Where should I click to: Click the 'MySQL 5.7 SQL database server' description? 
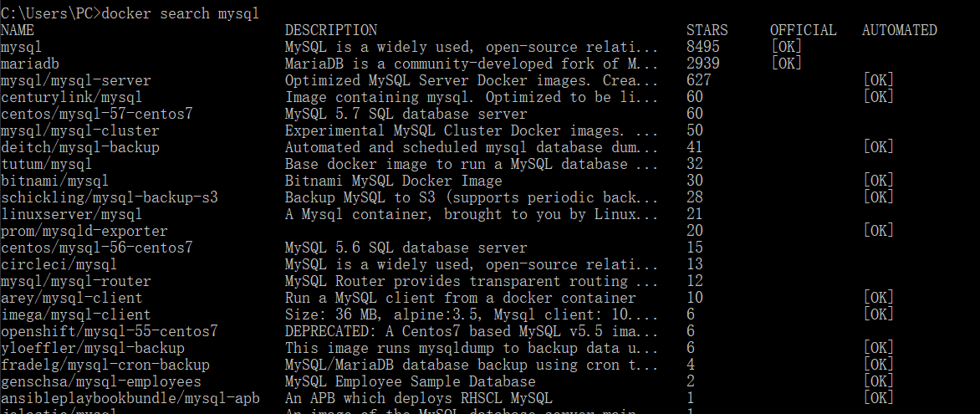pos(406,114)
